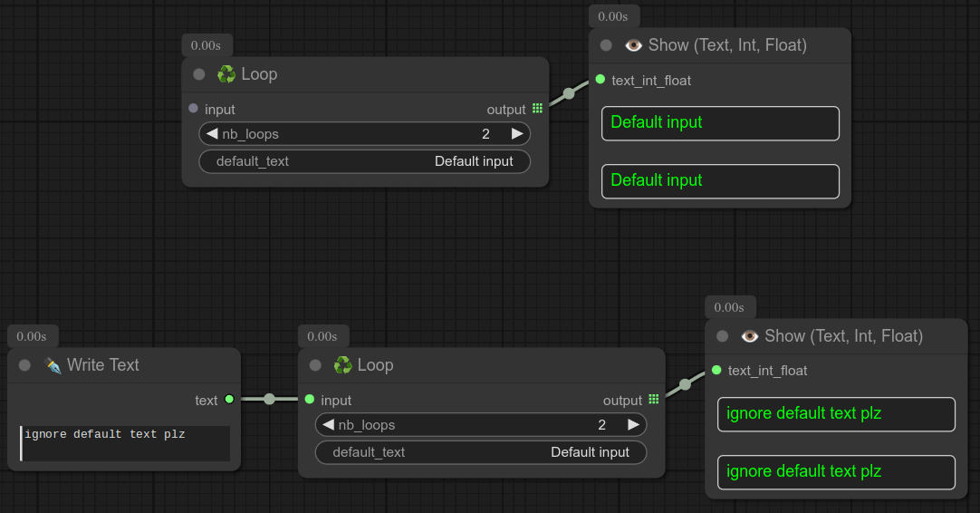The image size is (980, 513).
Task: Click the recycle icon on the bottom Loop node
Action: 342,365
